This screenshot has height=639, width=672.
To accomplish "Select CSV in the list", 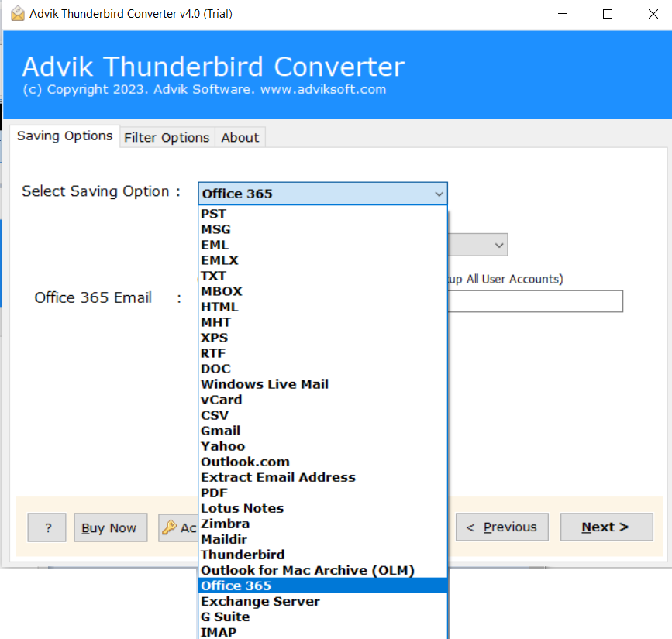I will point(322,415).
